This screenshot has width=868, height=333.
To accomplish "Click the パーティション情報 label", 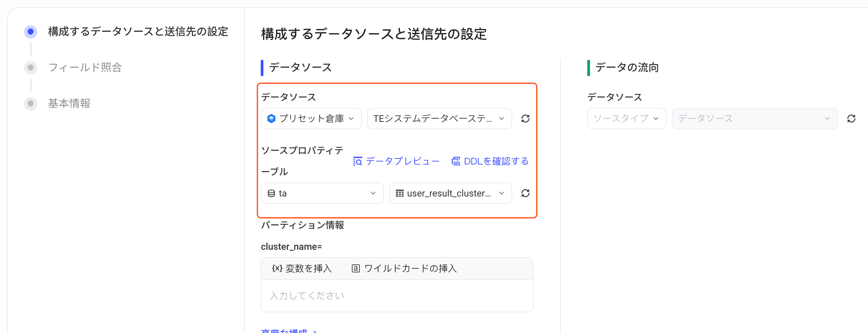I will tap(302, 225).
